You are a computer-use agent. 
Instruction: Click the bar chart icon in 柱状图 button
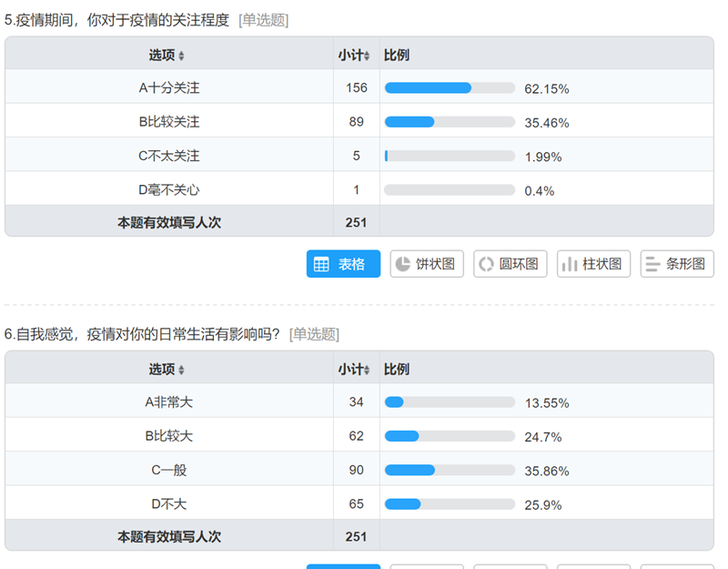[570, 264]
